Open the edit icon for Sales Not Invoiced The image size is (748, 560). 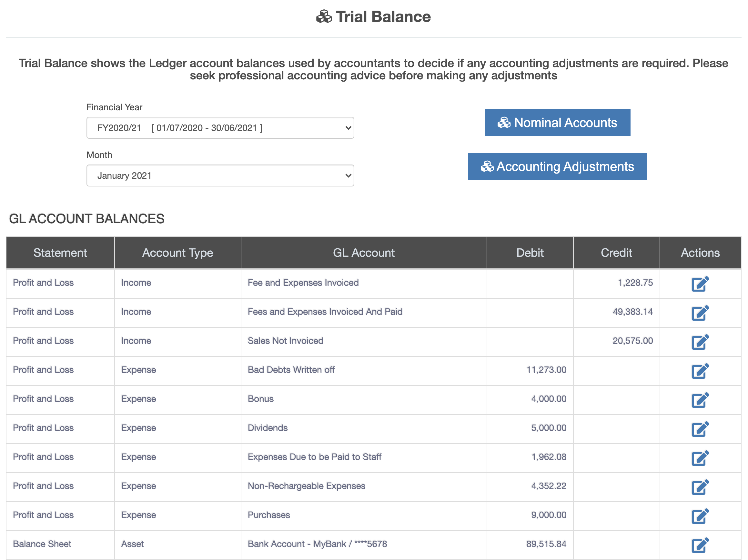pyautogui.click(x=700, y=342)
